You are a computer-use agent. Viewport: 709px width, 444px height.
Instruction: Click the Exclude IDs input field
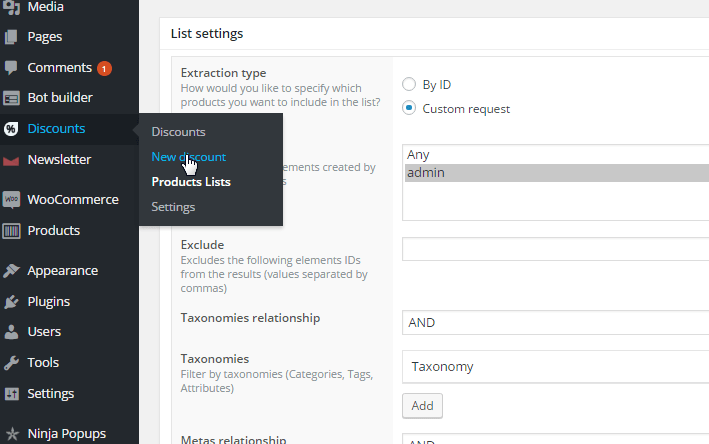pyautogui.click(x=555, y=249)
